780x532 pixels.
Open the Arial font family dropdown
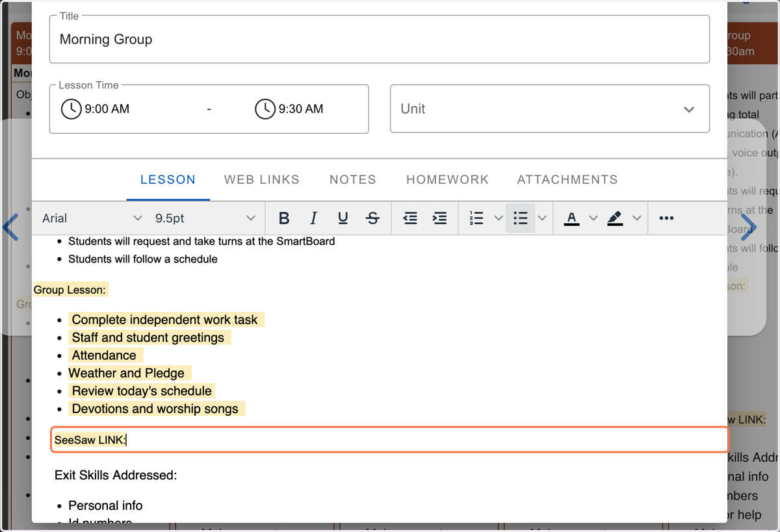pos(92,218)
